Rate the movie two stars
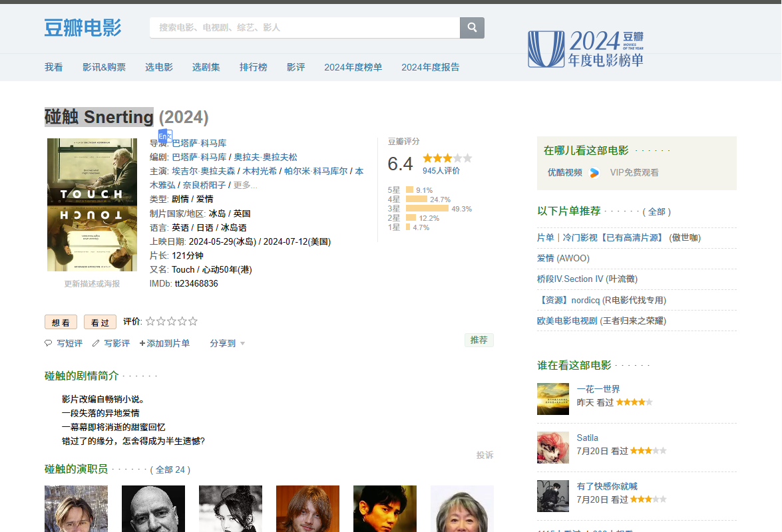 tap(160, 321)
